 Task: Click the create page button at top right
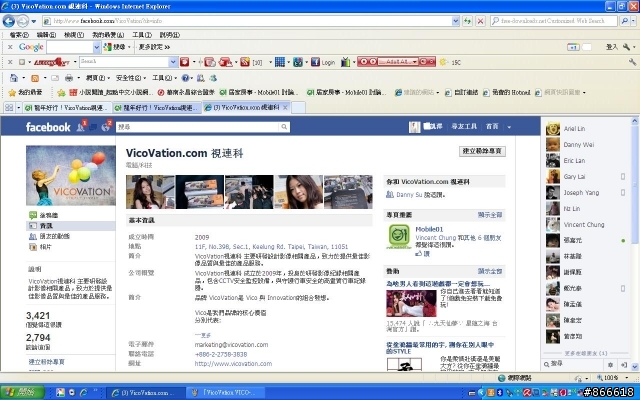point(482,151)
